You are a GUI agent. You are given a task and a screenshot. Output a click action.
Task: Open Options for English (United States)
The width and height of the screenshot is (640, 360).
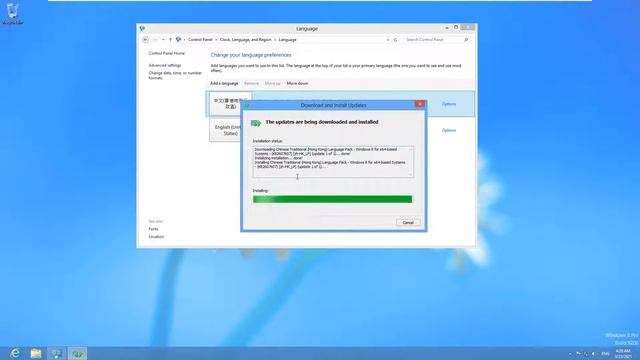[x=449, y=130]
